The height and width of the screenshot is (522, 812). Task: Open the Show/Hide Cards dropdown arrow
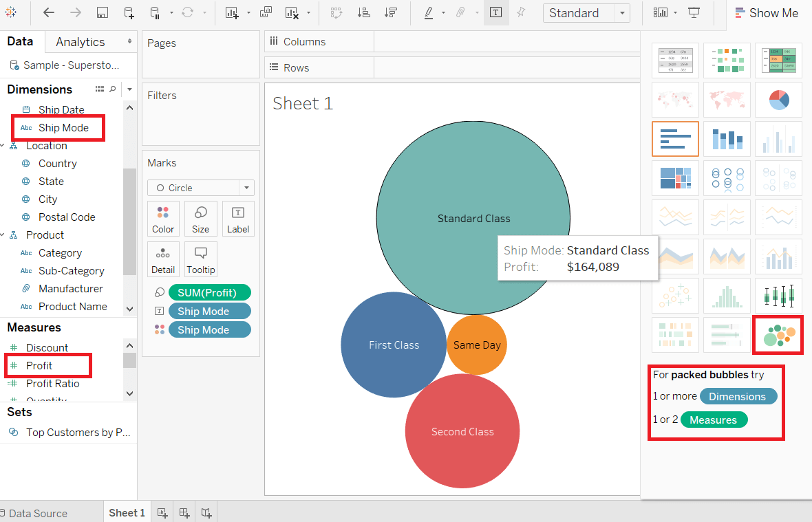(675, 12)
